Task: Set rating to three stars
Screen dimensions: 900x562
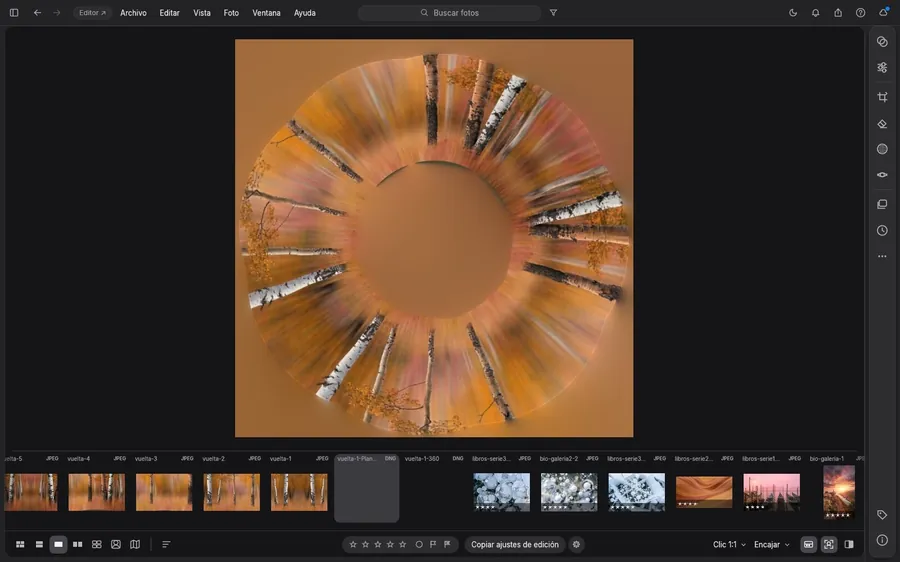Action: coord(378,544)
